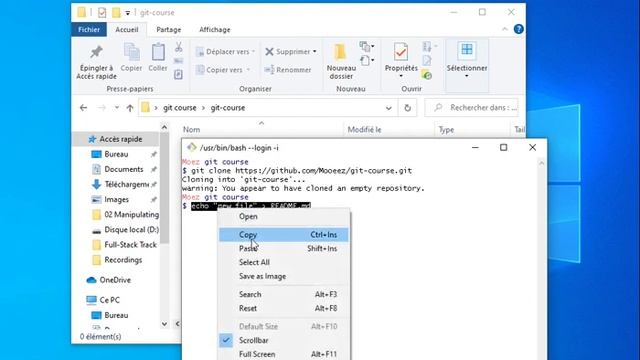
Task: Choose Paste in the context menu
Action: tap(284, 249)
